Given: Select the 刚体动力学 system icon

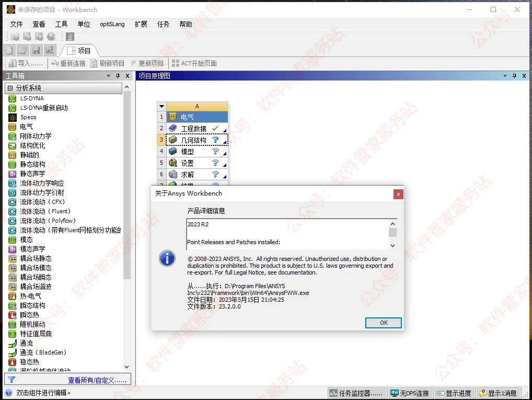Looking at the screenshot, I should click(x=12, y=136).
